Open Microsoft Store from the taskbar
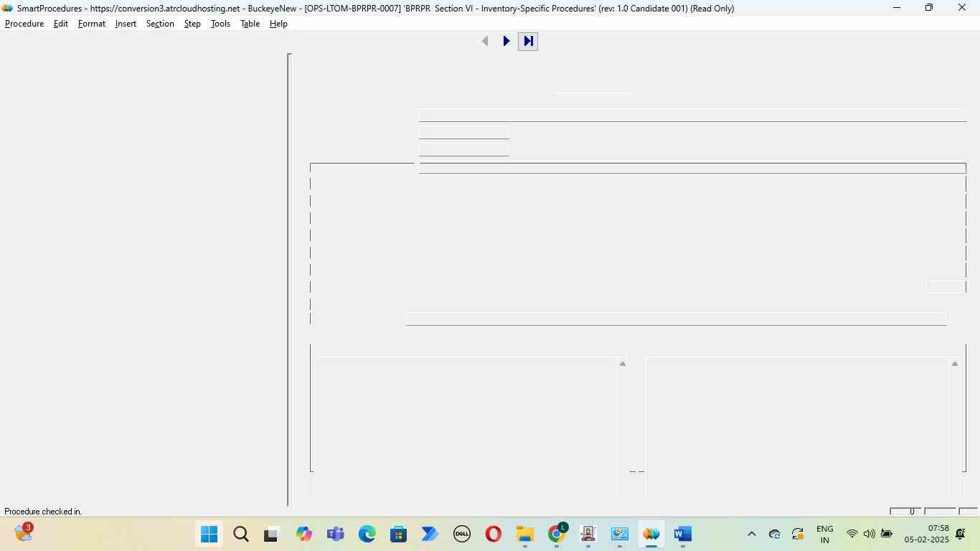 coord(399,534)
